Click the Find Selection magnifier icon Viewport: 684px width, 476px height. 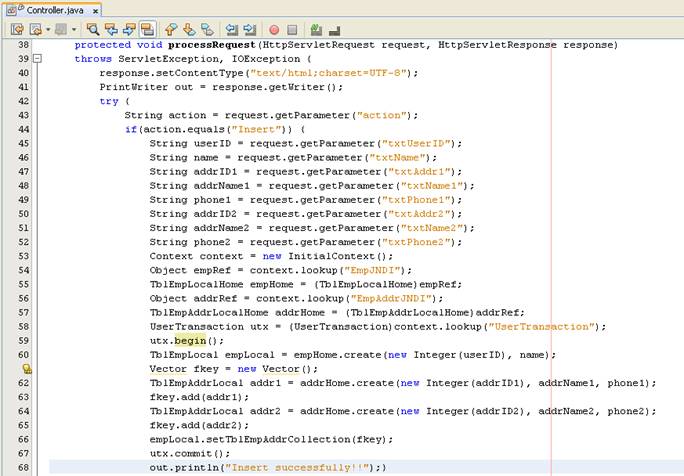click(92, 30)
